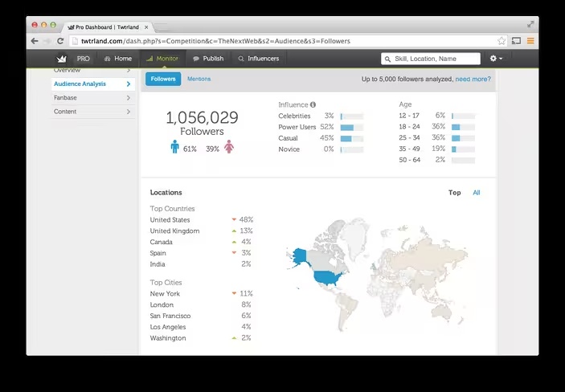Click the Power Users percentage bar

[352, 128]
